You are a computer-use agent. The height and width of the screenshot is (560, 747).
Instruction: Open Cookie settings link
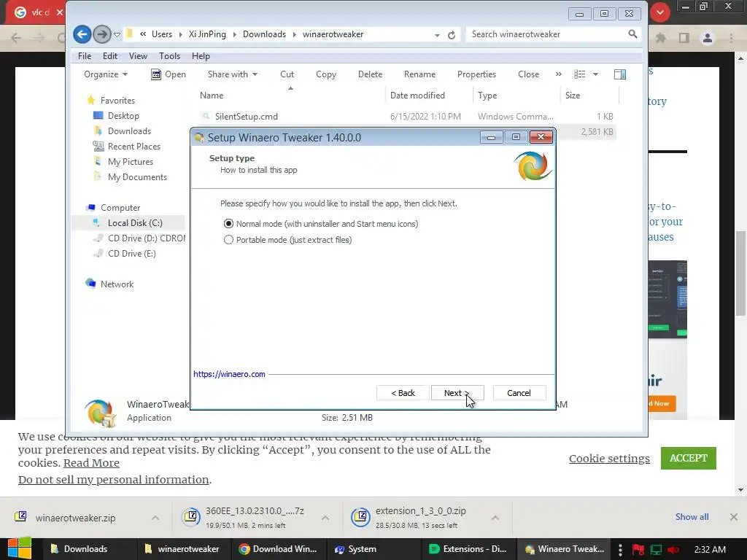[x=609, y=459]
